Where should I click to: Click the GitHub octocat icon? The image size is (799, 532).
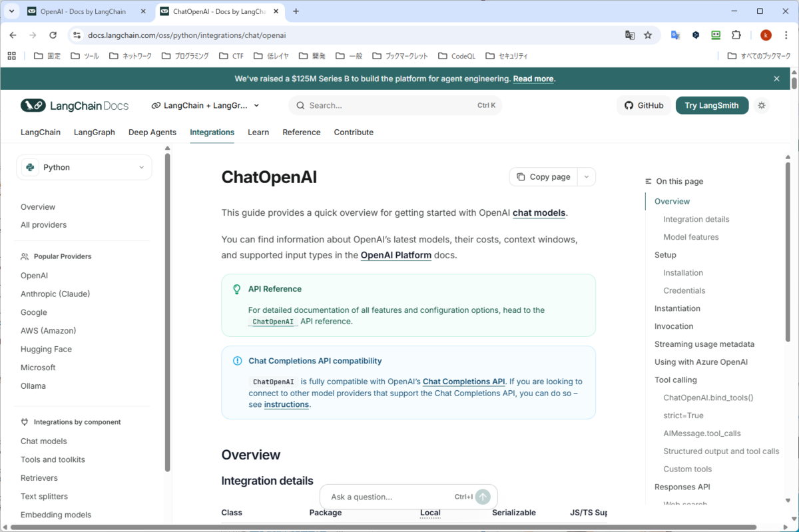click(628, 105)
